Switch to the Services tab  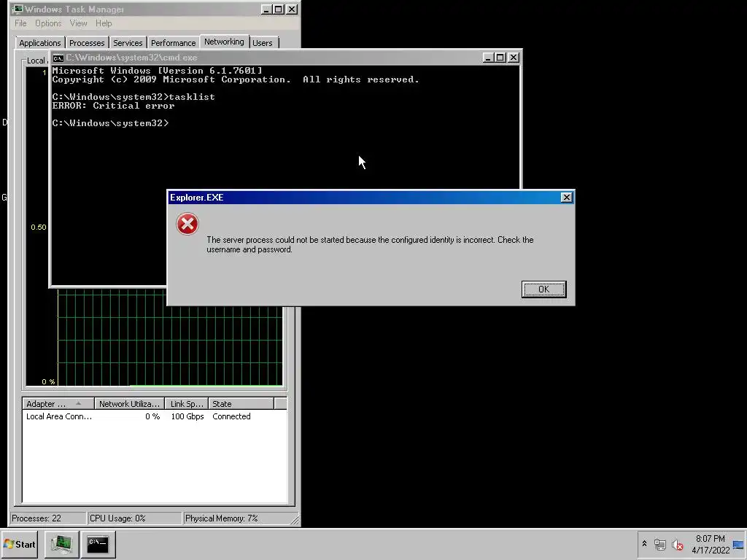[x=128, y=43]
